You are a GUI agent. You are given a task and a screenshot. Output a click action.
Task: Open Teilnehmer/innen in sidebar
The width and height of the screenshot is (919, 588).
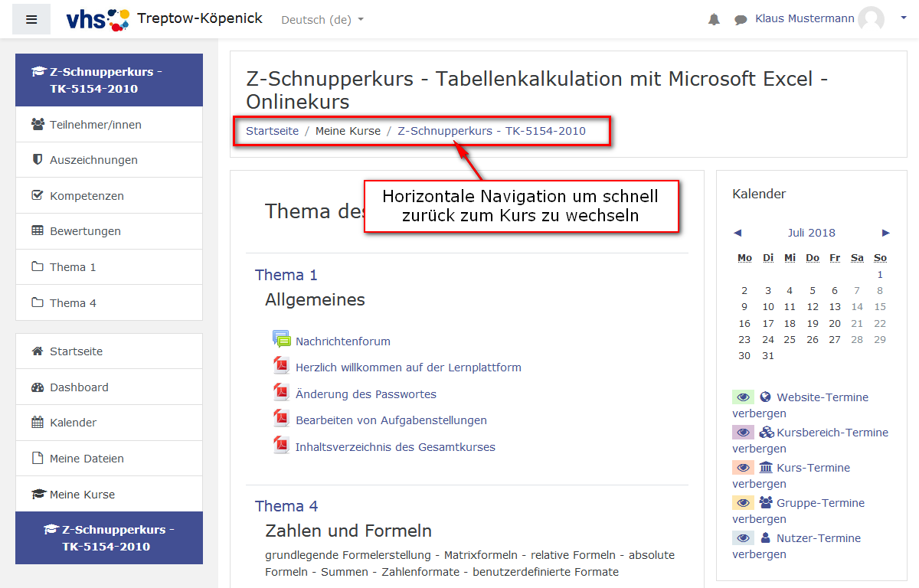[x=109, y=124]
